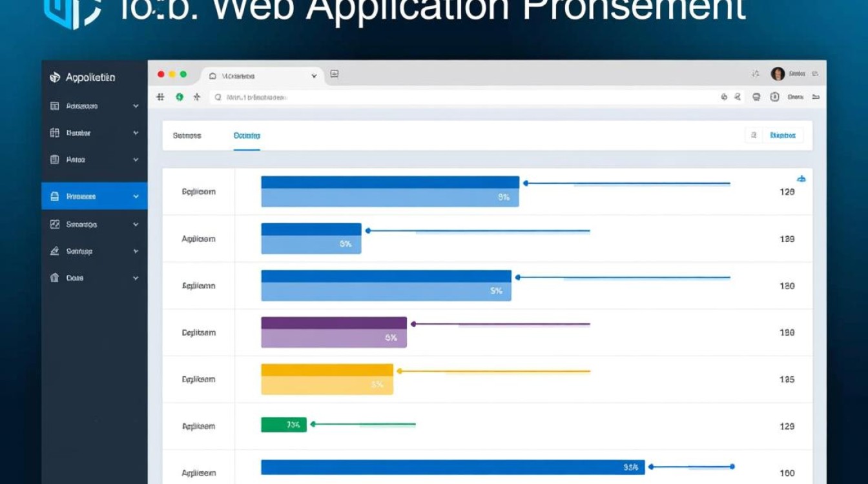Click the hash grid icon left of address bar

[x=161, y=97]
